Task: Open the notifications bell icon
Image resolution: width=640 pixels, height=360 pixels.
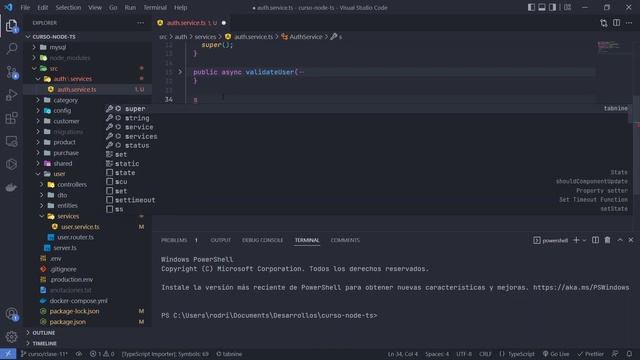Action: click(629, 354)
